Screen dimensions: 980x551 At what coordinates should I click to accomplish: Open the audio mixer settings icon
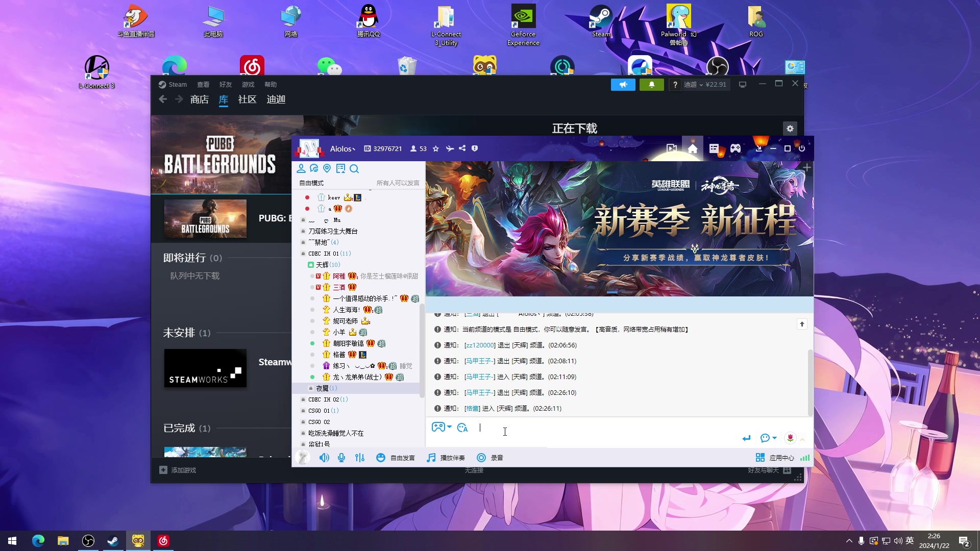360,458
